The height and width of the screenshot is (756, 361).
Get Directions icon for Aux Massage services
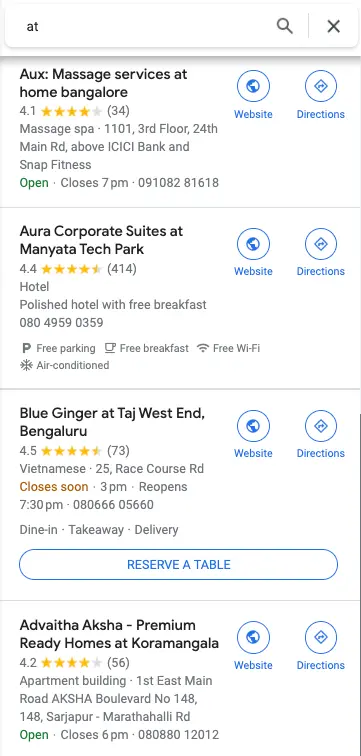pyautogui.click(x=321, y=86)
